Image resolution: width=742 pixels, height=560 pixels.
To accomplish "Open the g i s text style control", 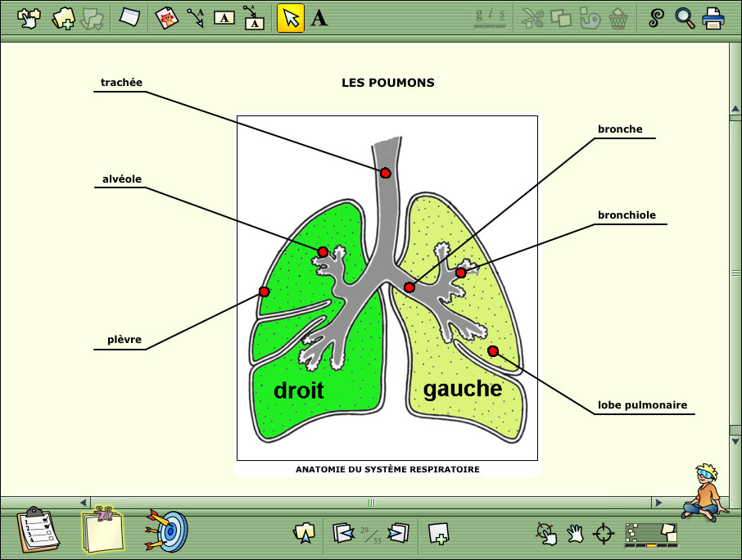I will tap(491, 18).
